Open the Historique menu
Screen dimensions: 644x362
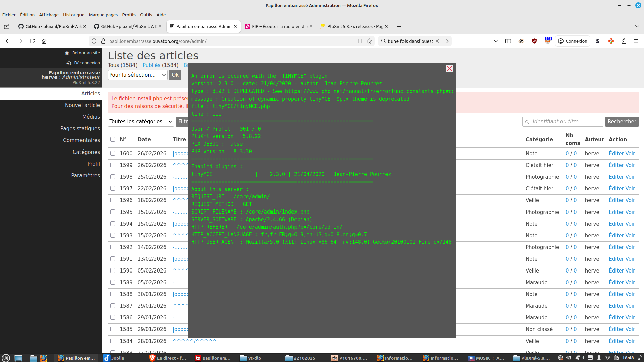point(73,15)
